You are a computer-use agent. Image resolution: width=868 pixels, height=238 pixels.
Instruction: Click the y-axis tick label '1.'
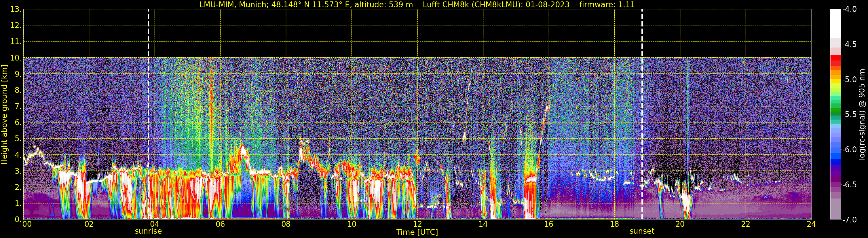click(18, 203)
